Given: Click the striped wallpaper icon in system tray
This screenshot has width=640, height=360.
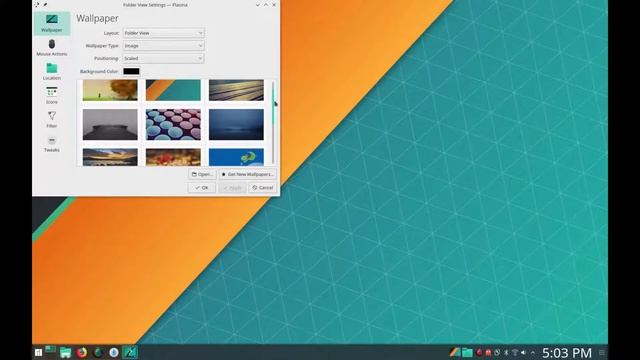Looking at the screenshot, I should coord(455,352).
